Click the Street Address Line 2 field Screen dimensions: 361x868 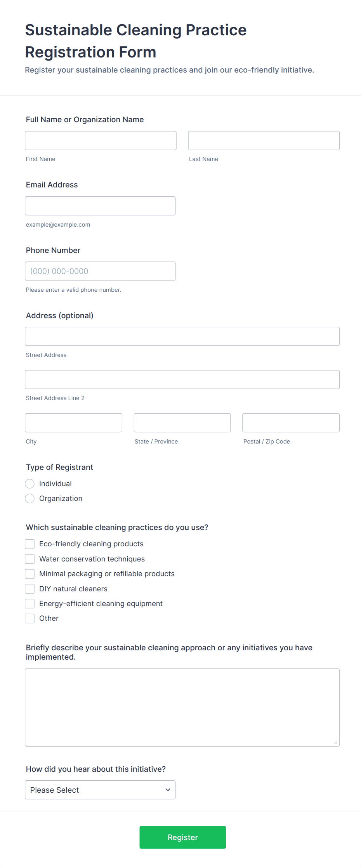pyautogui.click(x=182, y=379)
